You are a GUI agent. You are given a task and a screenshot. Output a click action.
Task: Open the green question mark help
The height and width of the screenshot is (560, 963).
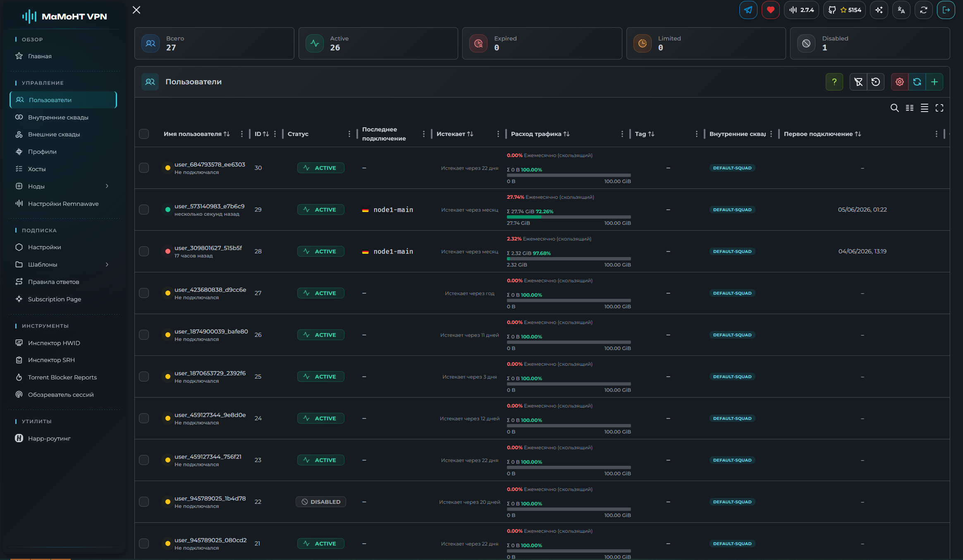834,82
